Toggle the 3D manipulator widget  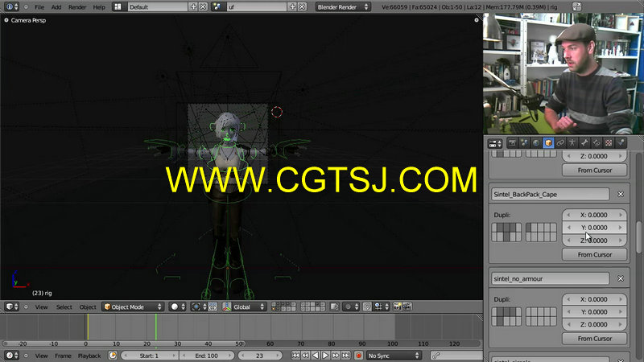[x=227, y=306]
